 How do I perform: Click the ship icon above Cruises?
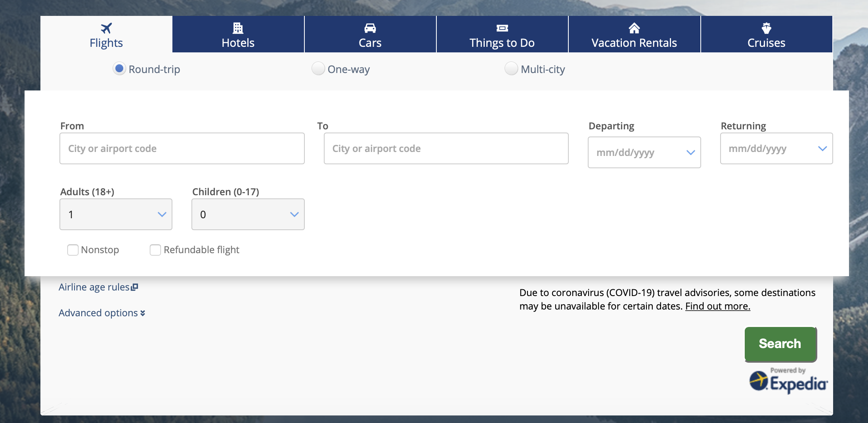pyautogui.click(x=766, y=28)
